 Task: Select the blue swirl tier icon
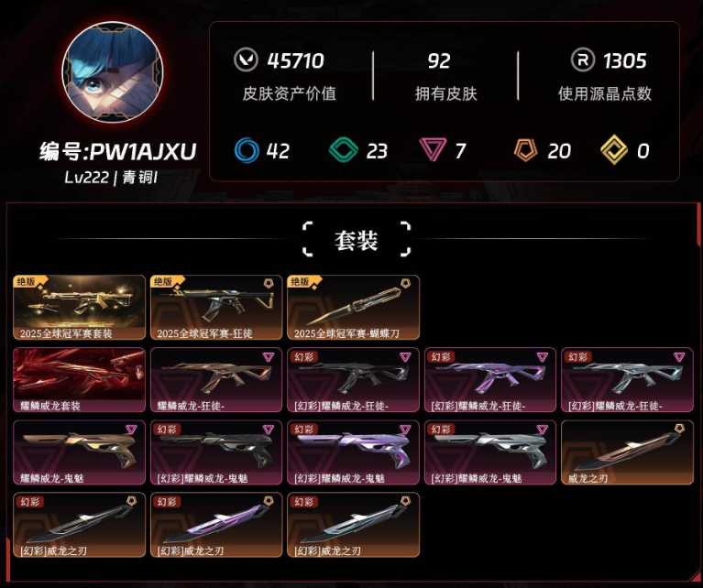pyautogui.click(x=247, y=150)
